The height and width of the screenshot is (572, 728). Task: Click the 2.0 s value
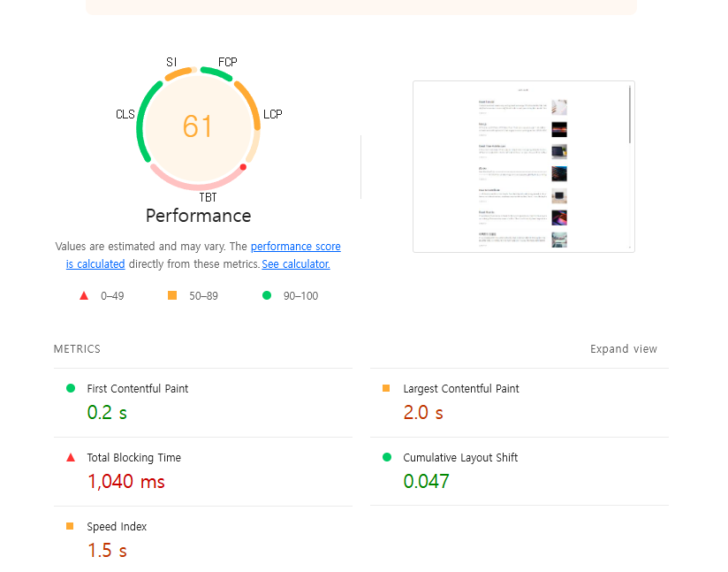(423, 413)
